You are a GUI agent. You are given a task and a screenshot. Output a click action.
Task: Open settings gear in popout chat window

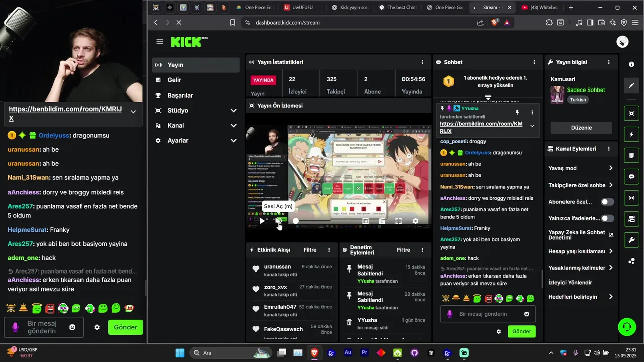pyautogui.click(x=97, y=327)
